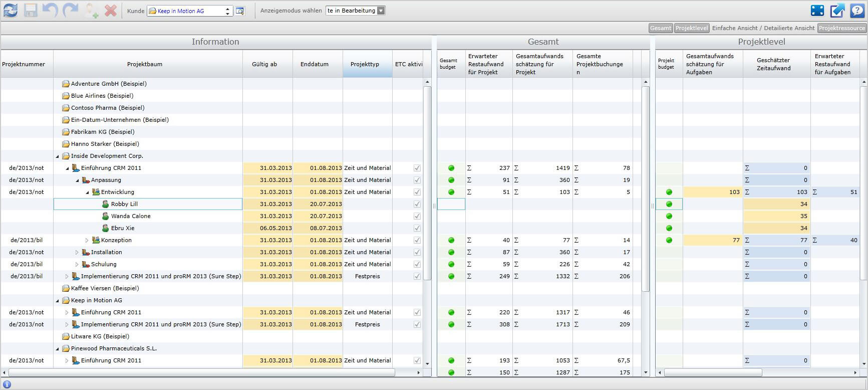Collapse the Inside Development Corp. node

[57, 156]
